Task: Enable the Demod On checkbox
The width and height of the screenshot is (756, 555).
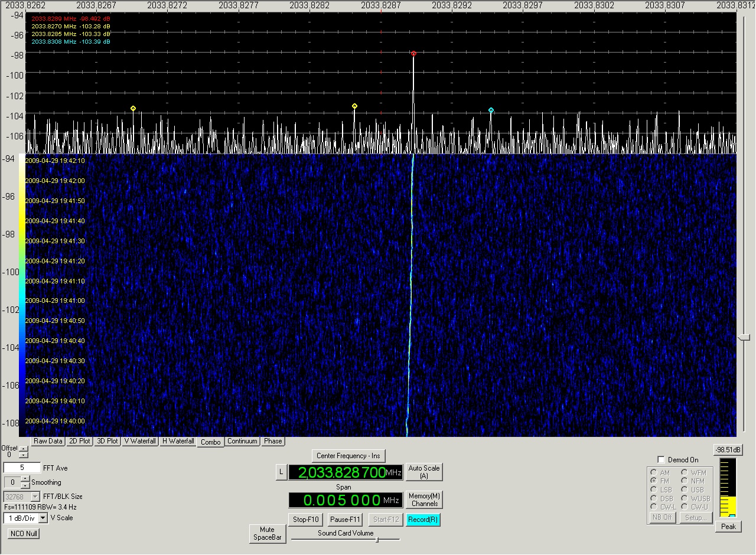Action: tap(661, 460)
